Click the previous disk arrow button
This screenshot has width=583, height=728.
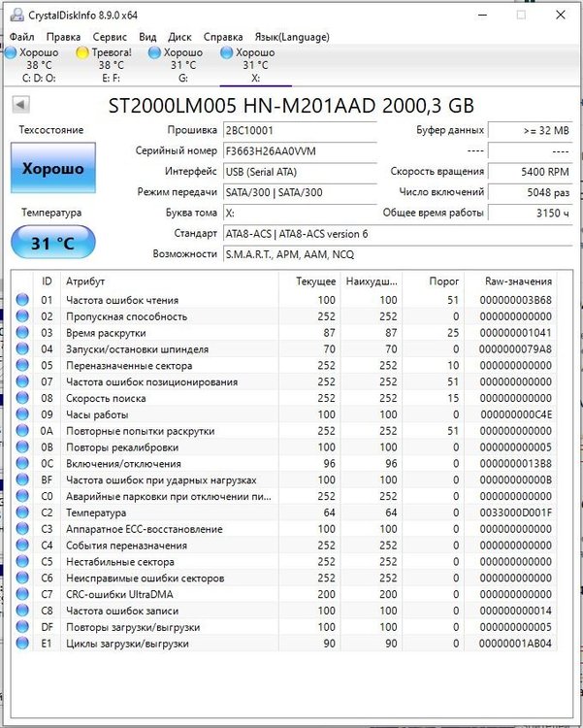point(20,104)
